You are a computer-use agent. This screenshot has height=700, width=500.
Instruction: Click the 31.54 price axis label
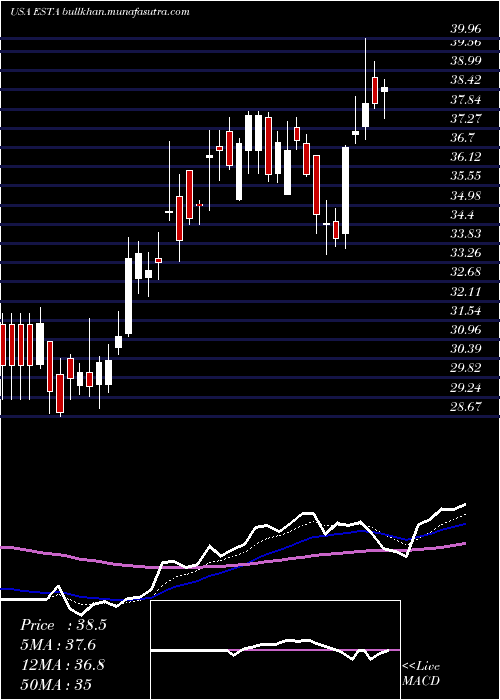pyautogui.click(x=465, y=310)
